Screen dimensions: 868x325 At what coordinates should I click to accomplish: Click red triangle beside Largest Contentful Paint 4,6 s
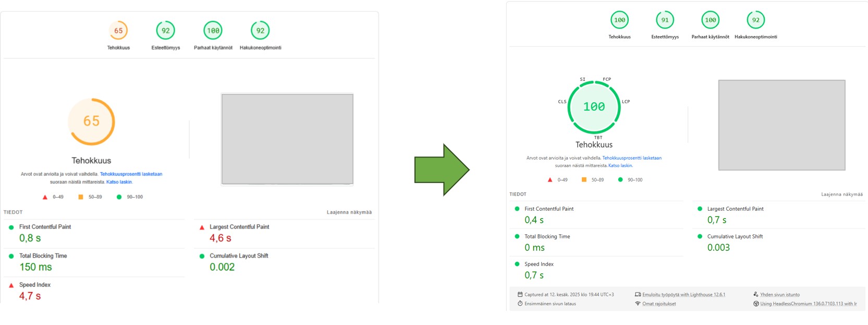point(202,227)
